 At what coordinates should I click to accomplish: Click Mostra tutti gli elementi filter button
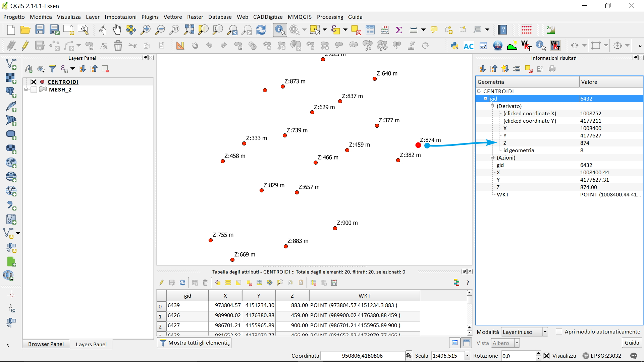pos(194,343)
